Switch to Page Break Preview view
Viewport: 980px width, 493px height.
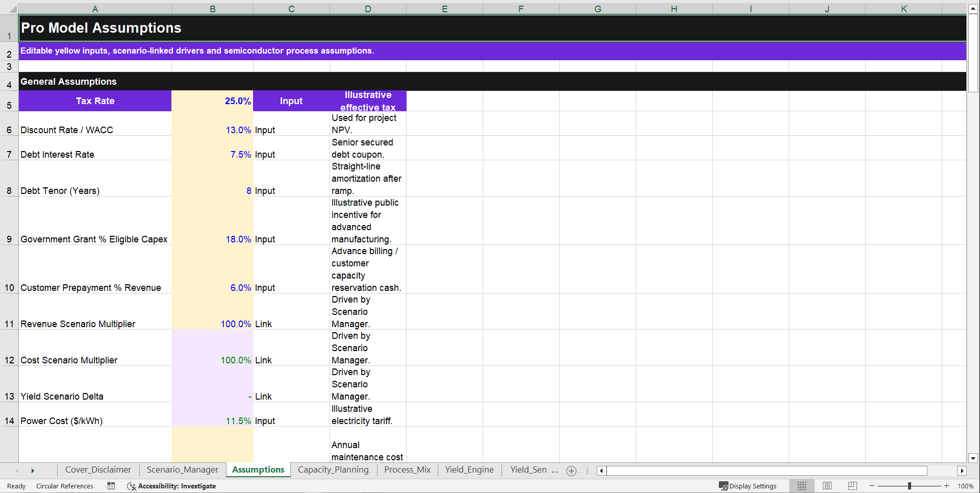pos(852,486)
